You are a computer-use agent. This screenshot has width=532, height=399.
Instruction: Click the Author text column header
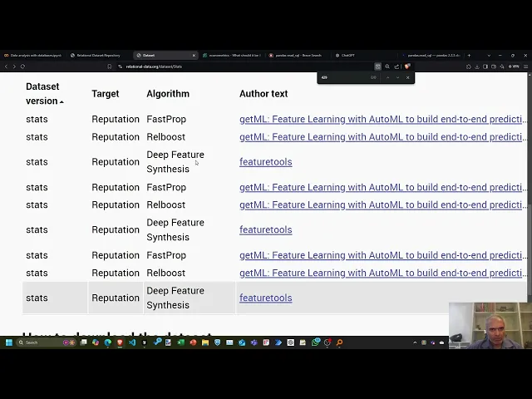[264, 94]
